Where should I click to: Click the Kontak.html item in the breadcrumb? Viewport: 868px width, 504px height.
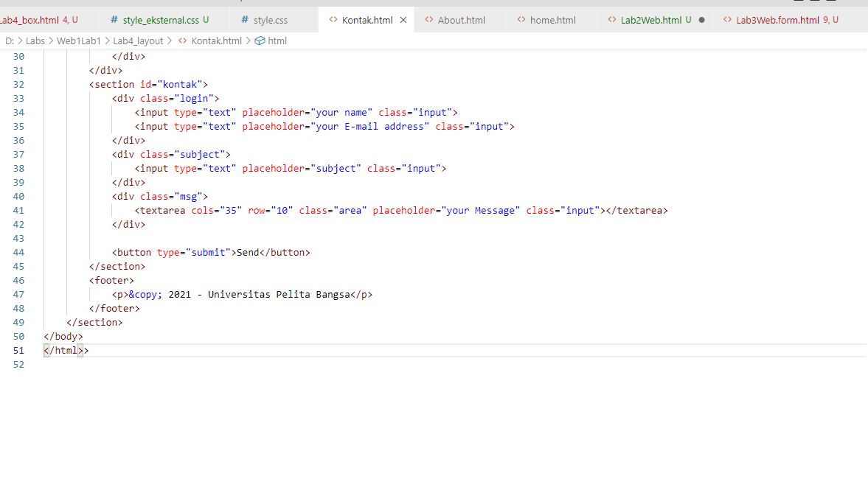217,41
